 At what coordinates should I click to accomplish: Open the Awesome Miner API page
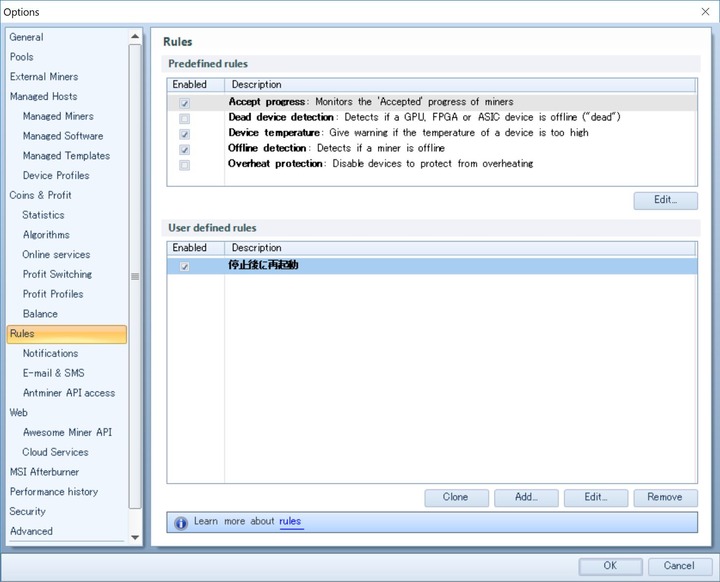[68, 432]
